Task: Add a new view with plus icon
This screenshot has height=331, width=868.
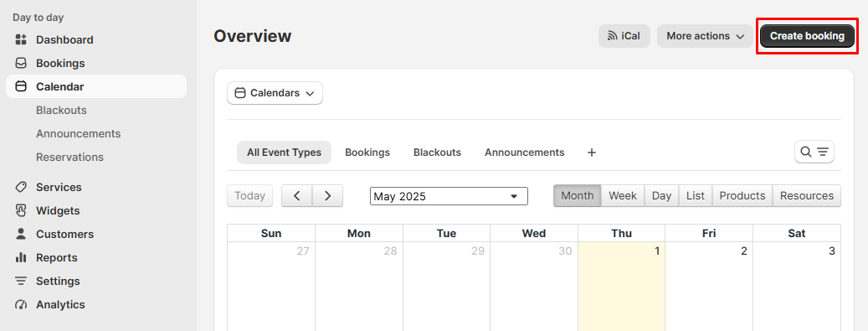Action: pyautogui.click(x=592, y=153)
